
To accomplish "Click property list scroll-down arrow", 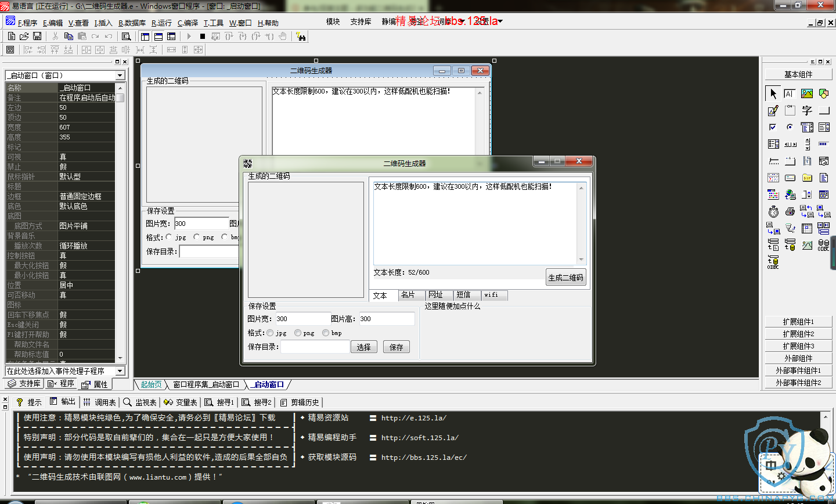I will (120, 358).
